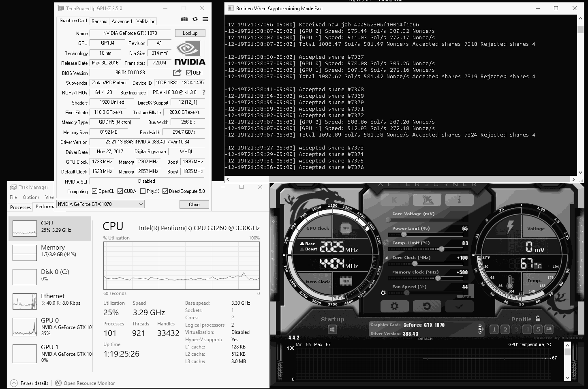Toggle the PhysX checkbox
Viewport: 588px width, 389px height.
click(x=143, y=191)
